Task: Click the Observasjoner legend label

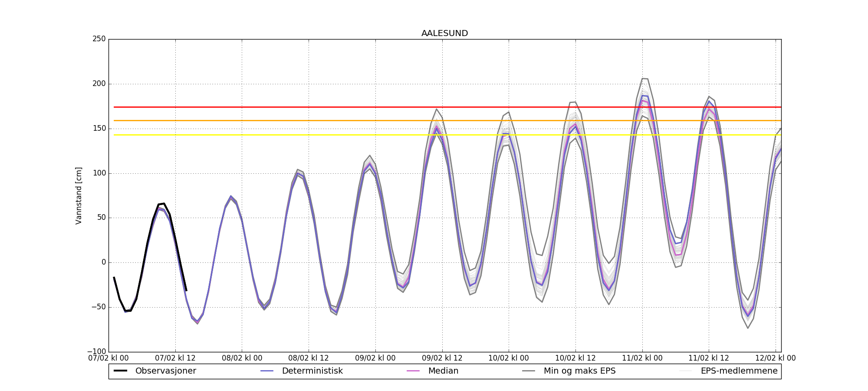Action: [x=165, y=371]
